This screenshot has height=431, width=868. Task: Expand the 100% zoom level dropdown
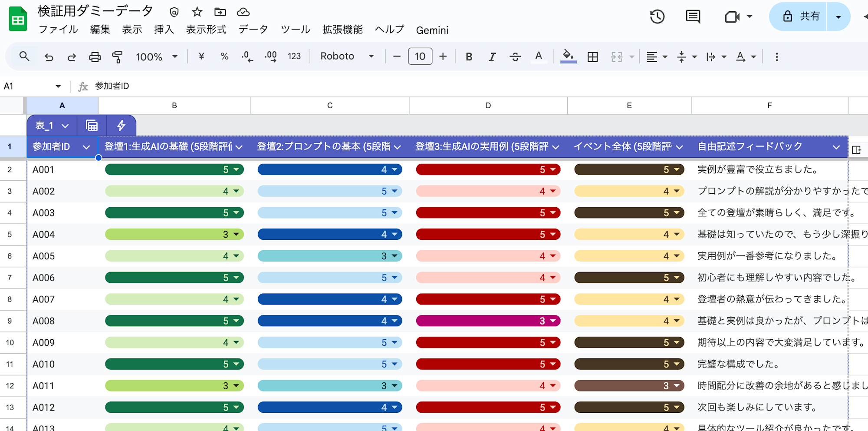156,57
